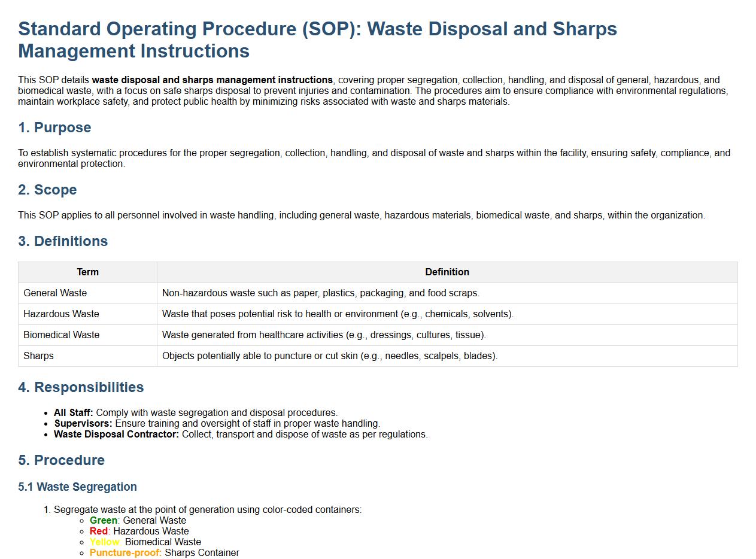Image resolution: width=756 pixels, height=559 pixels.
Task: Click the 'All Staff:' bold label
Action: pos(73,413)
